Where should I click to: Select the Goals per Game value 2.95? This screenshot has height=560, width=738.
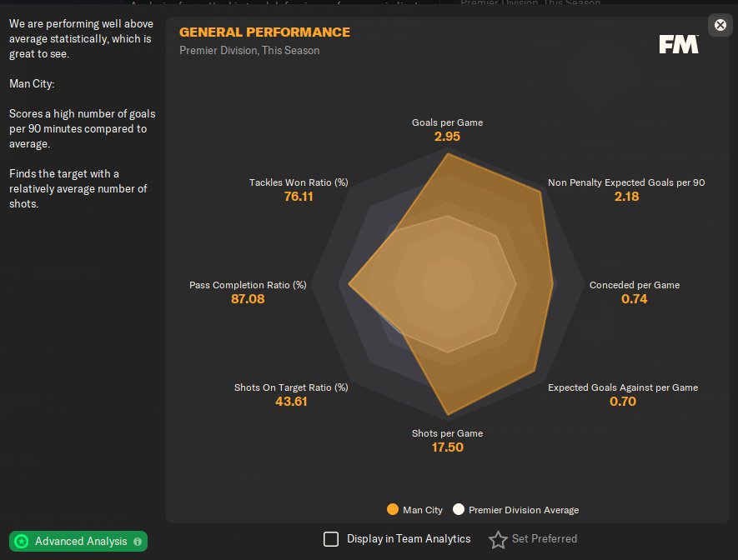447,137
